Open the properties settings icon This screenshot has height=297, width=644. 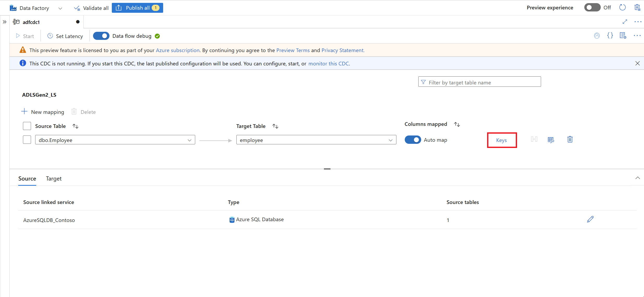[x=623, y=36]
